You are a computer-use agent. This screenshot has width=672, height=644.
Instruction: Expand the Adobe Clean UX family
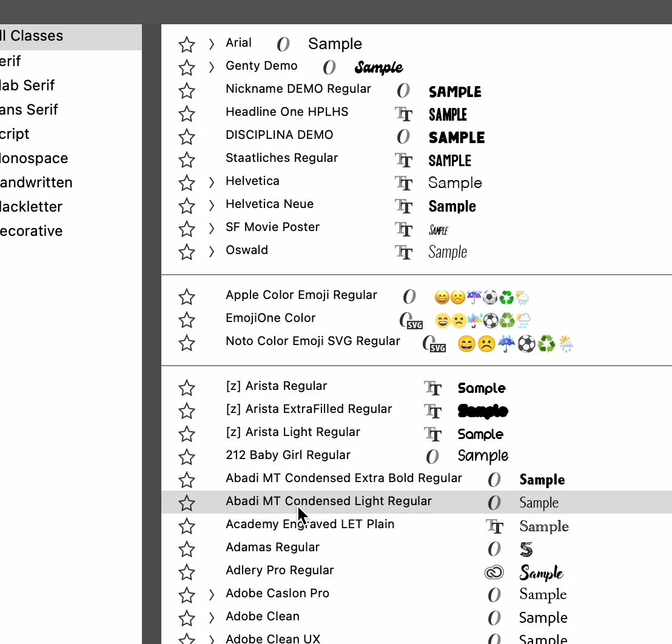(x=211, y=640)
